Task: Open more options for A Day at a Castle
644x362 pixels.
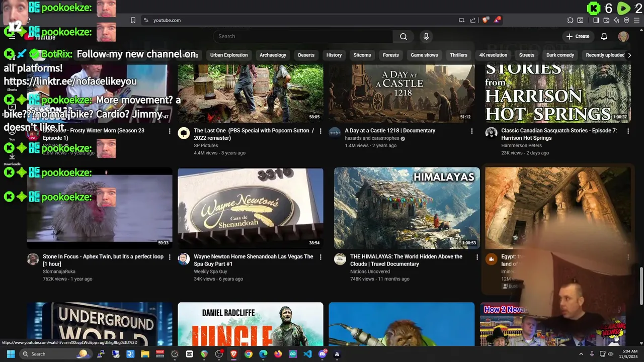Action: 471,131
